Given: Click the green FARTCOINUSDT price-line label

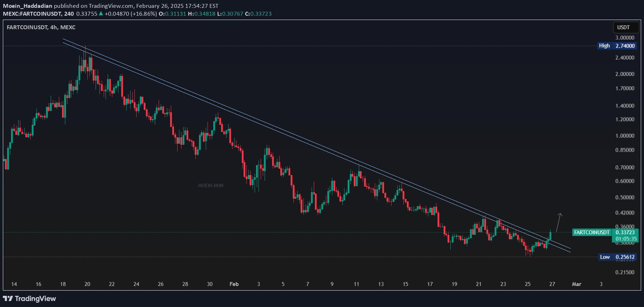Looking at the screenshot, I should point(592,232).
